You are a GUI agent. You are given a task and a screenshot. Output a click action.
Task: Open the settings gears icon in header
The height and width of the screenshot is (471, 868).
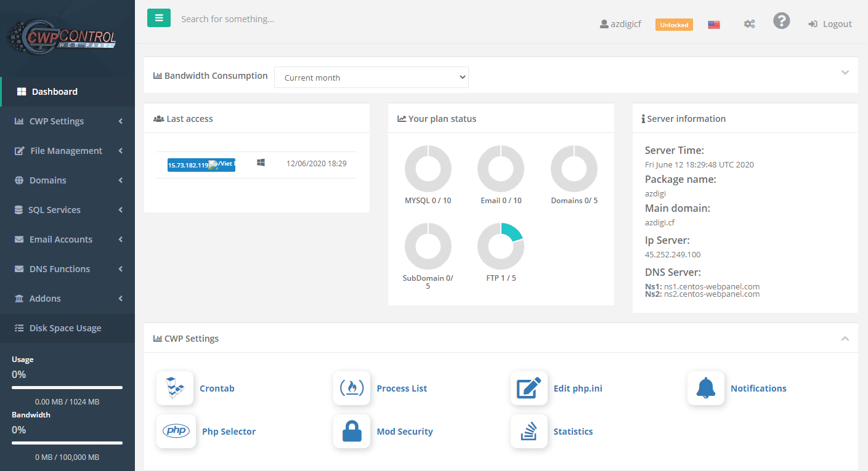click(x=749, y=24)
